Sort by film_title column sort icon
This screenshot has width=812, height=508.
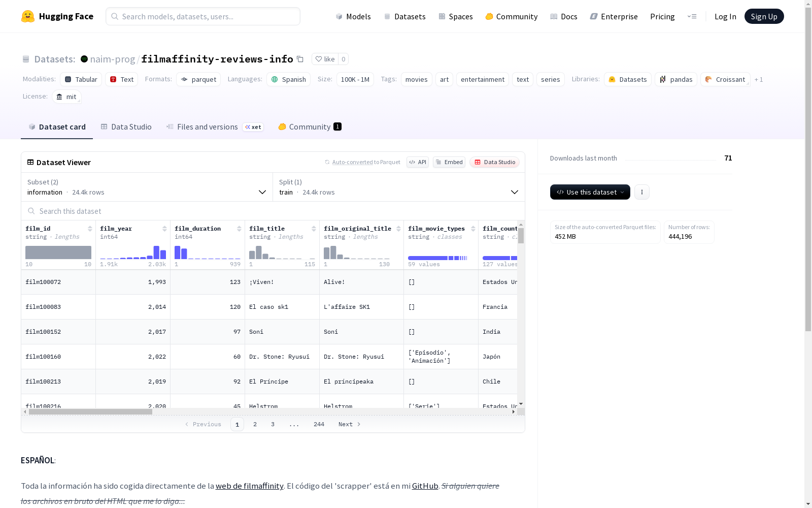(314, 229)
